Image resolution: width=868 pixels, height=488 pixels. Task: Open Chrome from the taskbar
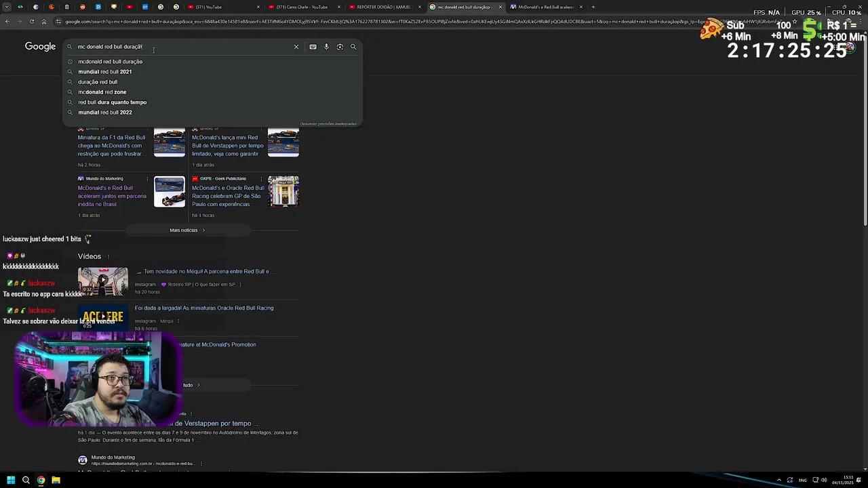point(41,480)
